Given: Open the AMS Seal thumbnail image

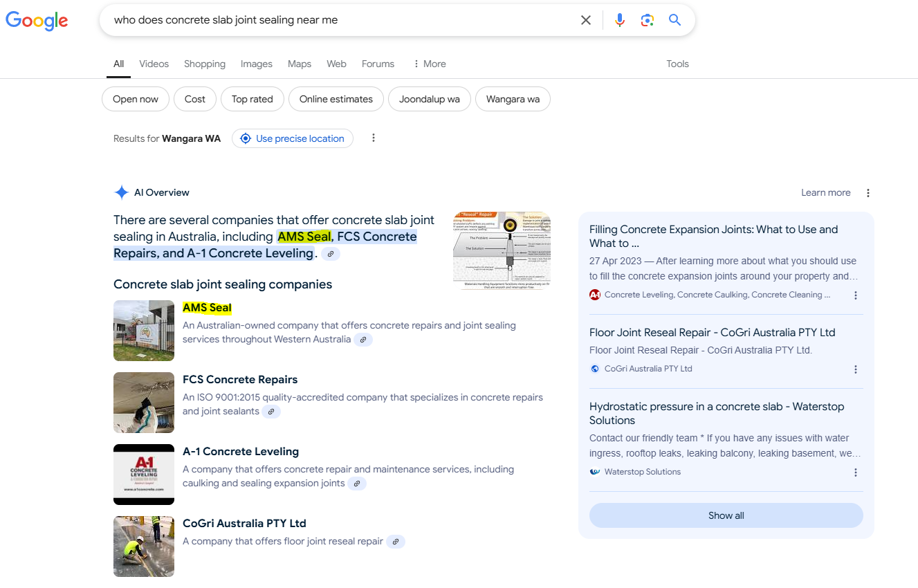Looking at the screenshot, I should coord(144,331).
